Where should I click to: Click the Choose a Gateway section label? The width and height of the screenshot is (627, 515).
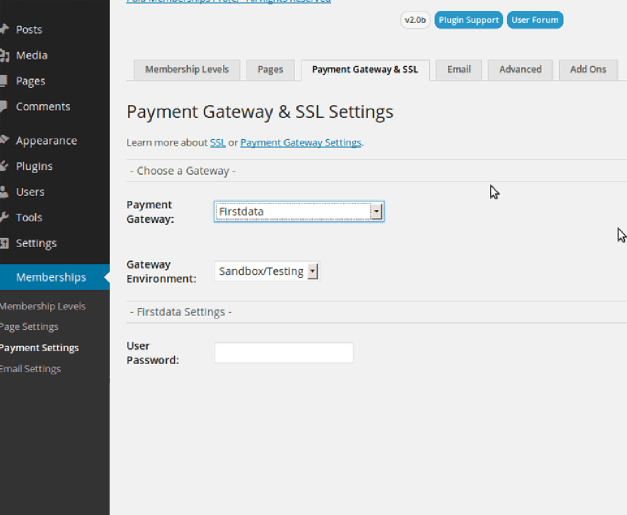tap(183, 171)
